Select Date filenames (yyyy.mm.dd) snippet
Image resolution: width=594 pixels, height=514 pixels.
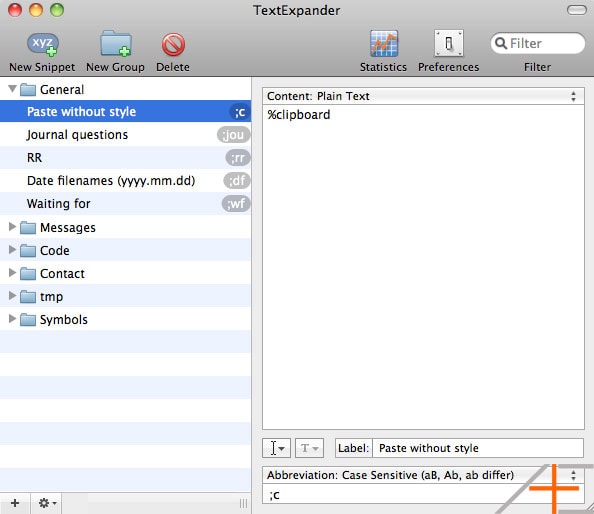pyautogui.click(x=125, y=181)
